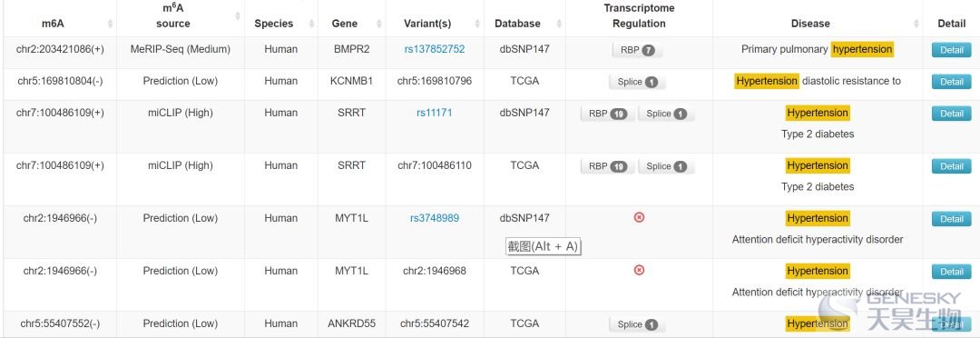Click red cross icon in rs3748989 row
Image resolution: width=980 pixels, height=338 pixels.
pos(639,217)
